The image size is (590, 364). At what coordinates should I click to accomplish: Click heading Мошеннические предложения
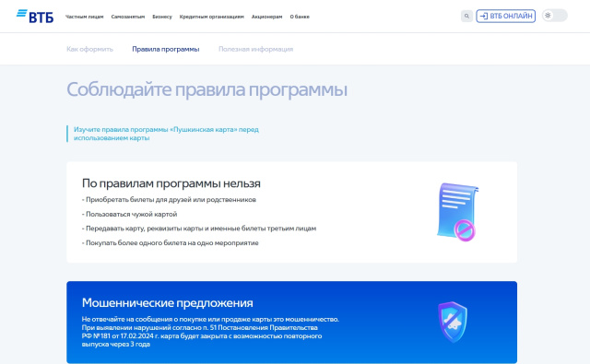(x=168, y=302)
